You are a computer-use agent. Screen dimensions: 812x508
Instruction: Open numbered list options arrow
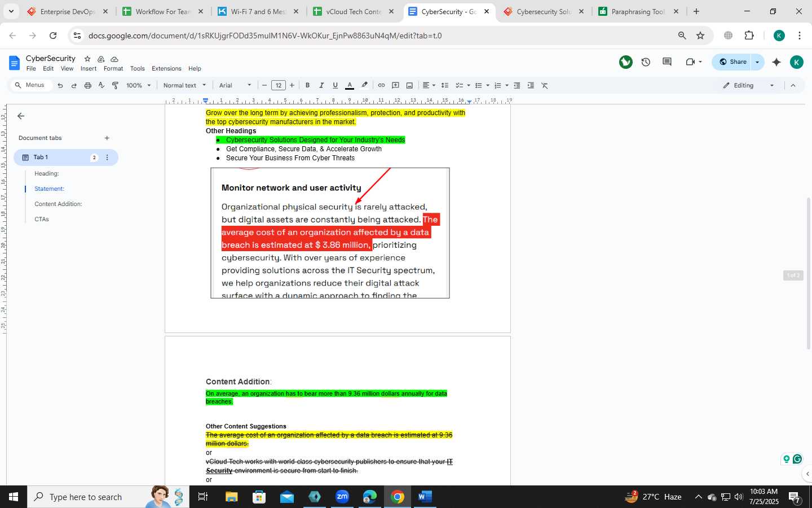click(506, 86)
